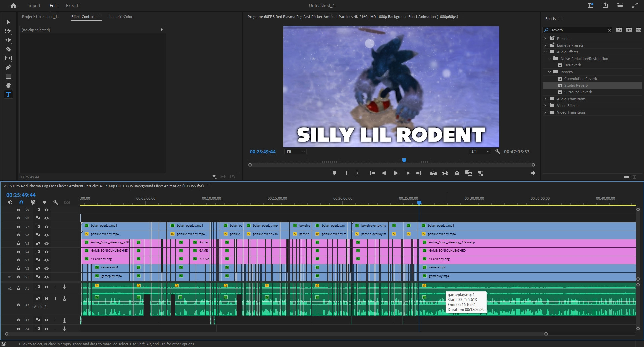Hide track V7 with eye icon

[x=47, y=227]
